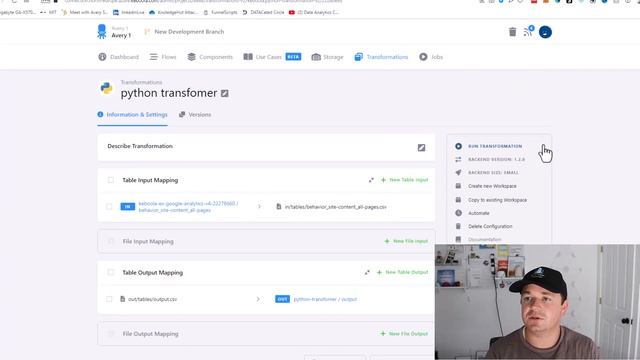The image size is (640, 360).
Task: Expand Table Input Mapping fullscreen icon
Action: 371,180
